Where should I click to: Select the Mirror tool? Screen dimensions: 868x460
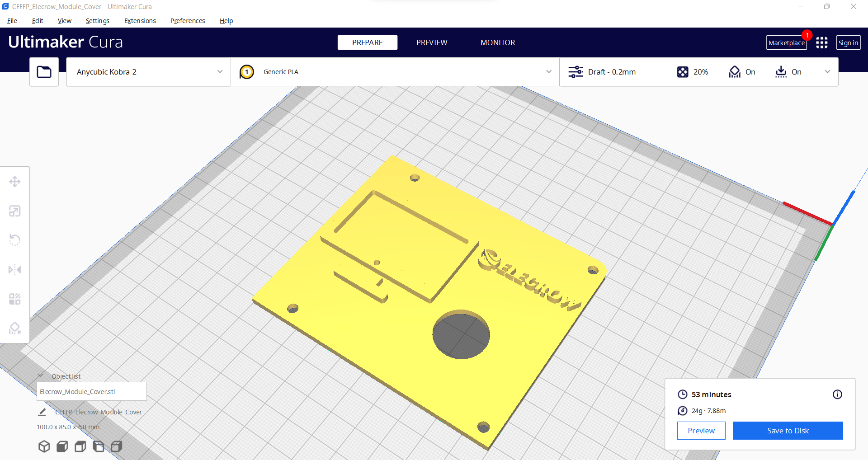(15, 270)
